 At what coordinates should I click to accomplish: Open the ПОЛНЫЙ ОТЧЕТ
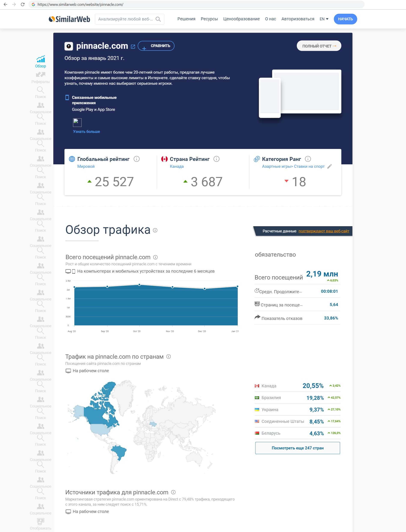pyautogui.click(x=319, y=46)
